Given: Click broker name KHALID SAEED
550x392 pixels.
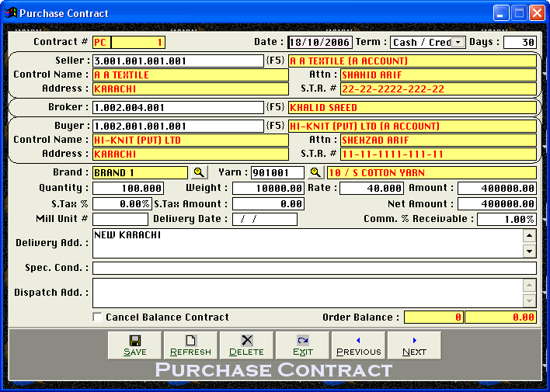Looking at the screenshot, I should coord(412,108).
